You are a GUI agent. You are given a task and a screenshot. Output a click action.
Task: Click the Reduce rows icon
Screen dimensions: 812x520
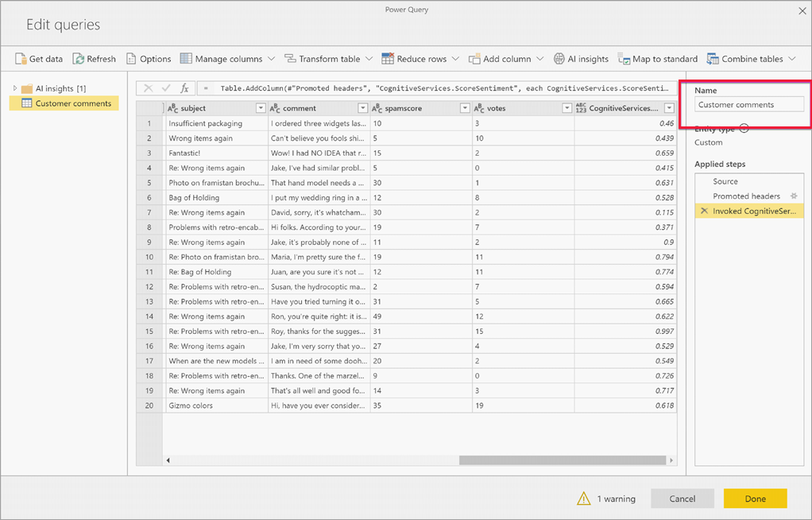[388, 59]
